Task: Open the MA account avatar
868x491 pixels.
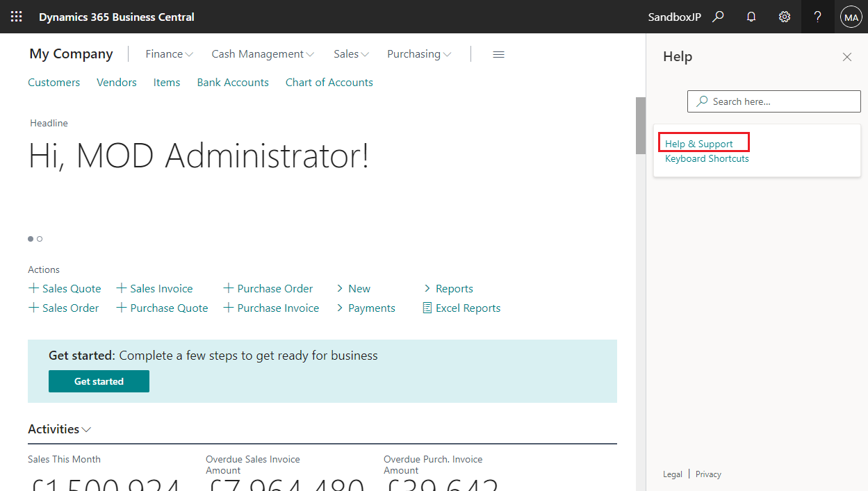Action: pos(851,16)
